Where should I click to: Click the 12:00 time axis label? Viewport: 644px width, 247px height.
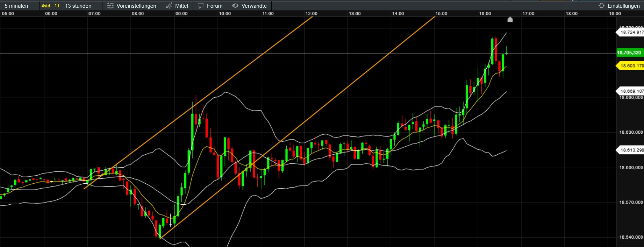[312, 14]
